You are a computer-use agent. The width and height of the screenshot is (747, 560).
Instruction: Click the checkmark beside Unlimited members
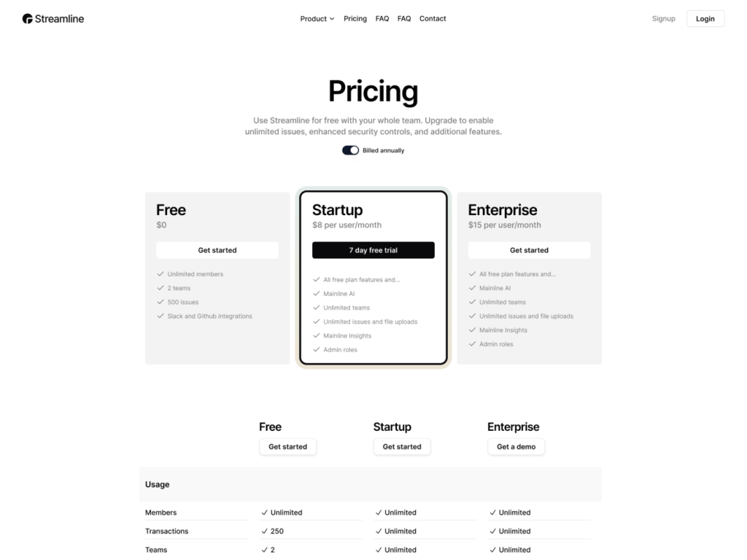(x=160, y=274)
